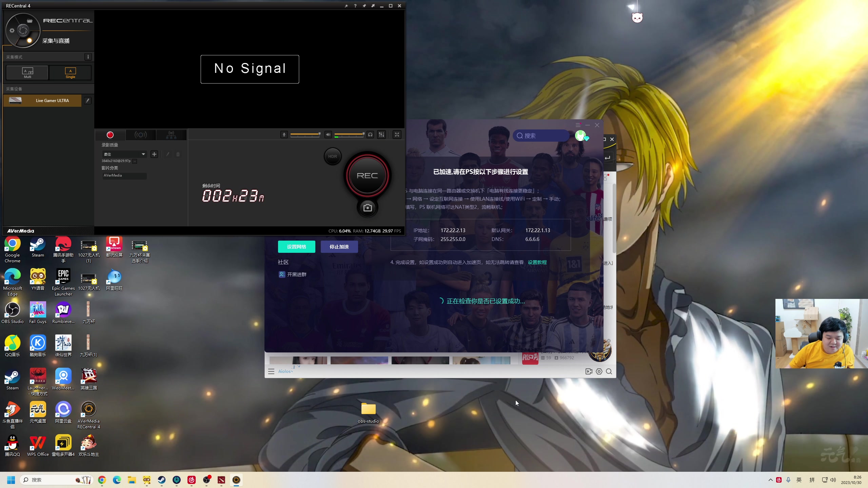The height and width of the screenshot is (488, 868).
Task: Take a snapshot with camera button
Action: (x=368, y=208)
